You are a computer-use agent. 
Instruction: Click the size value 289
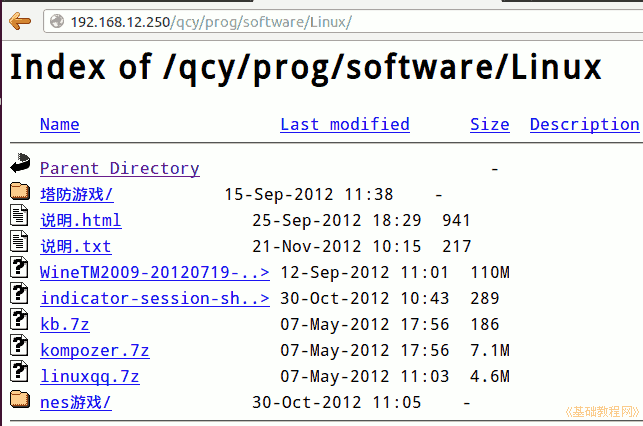click(485, 298)
